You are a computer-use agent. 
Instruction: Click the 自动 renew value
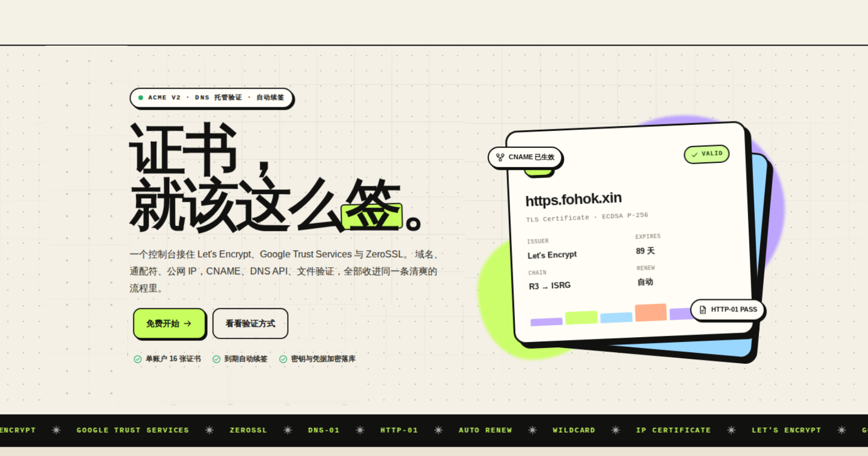point(645,282)
